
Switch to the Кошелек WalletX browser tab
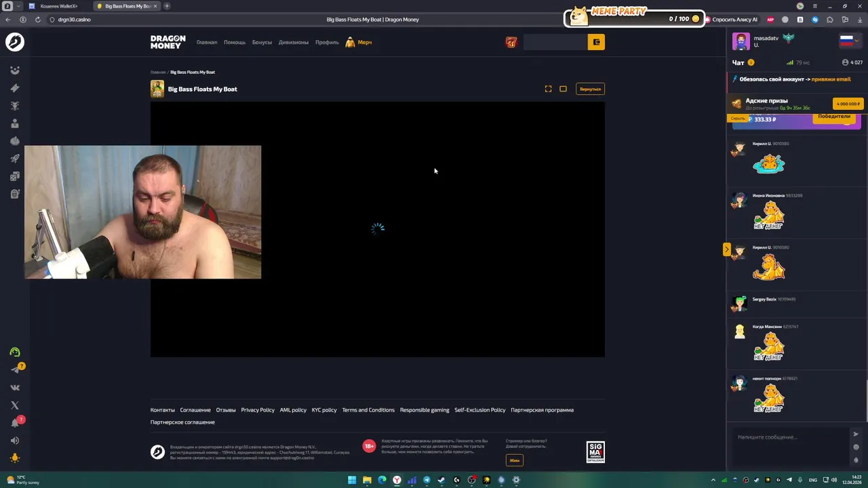58,6
